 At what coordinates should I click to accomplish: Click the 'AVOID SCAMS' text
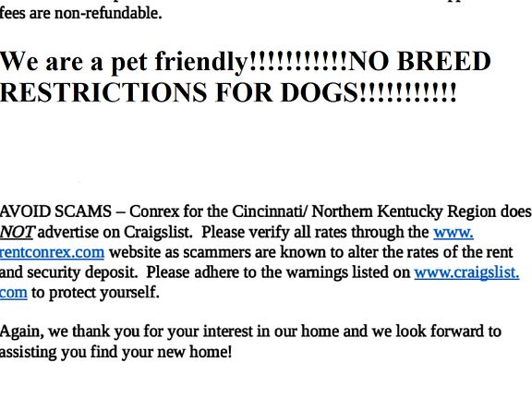pos(55,212)
